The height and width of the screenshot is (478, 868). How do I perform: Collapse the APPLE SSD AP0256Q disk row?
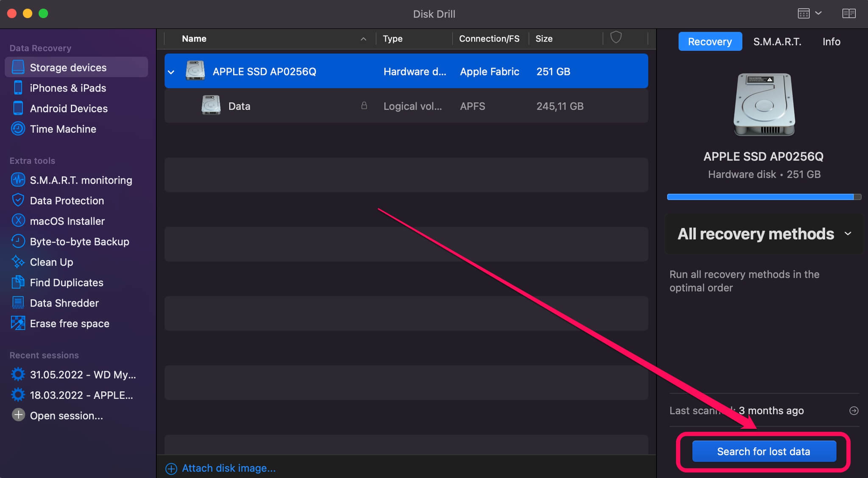pos(171,72)
